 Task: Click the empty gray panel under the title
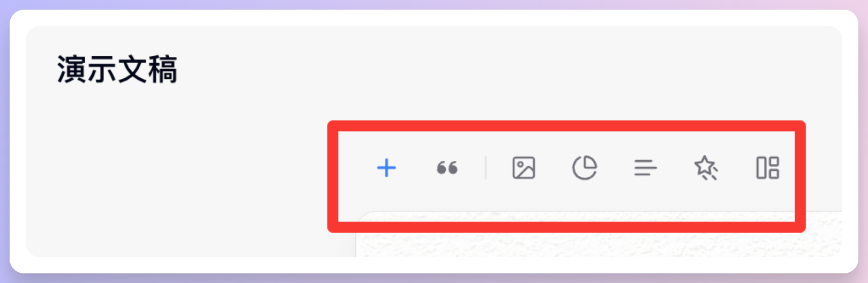177,177
